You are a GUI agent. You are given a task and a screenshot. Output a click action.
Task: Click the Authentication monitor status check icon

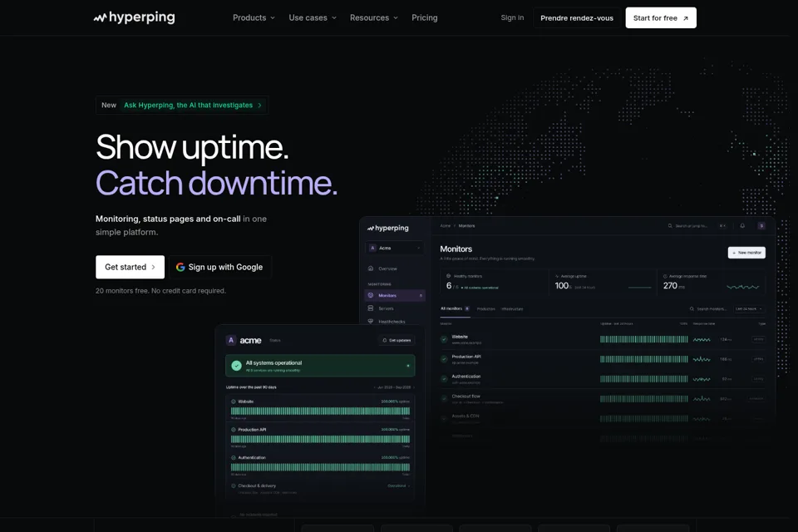(x=444, y=379)
